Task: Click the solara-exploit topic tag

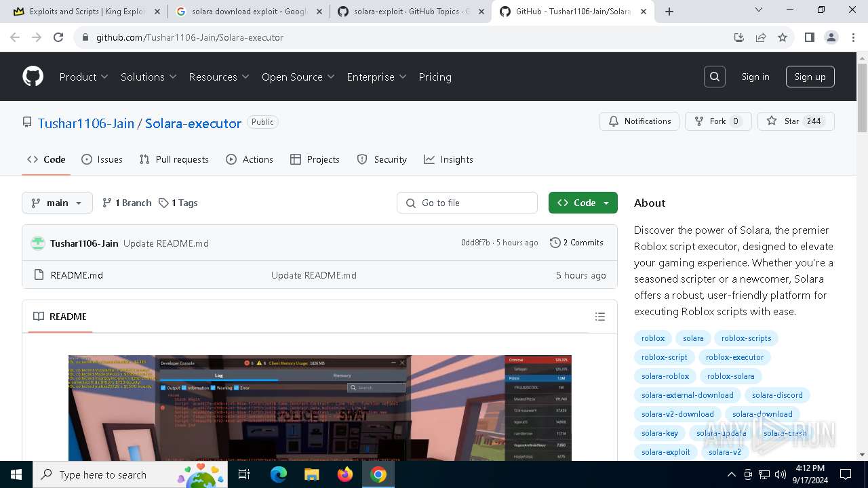Action: [666, 452]
